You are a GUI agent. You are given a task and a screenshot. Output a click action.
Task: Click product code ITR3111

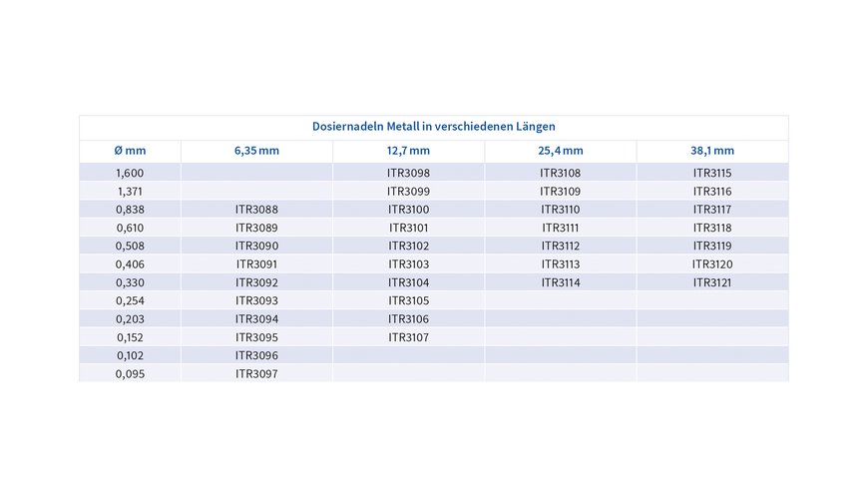(561, 228)
